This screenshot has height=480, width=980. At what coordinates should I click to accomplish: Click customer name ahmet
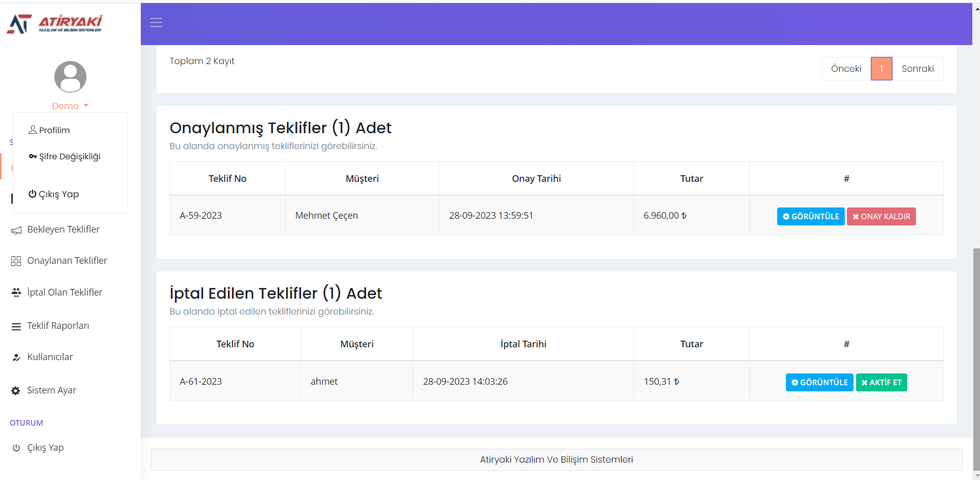(324, 382)
